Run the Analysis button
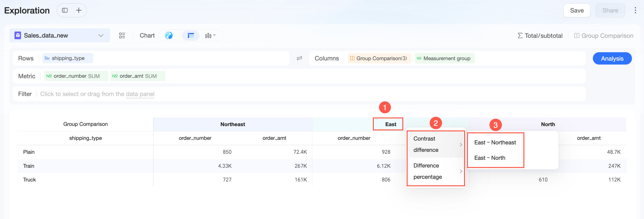The width and height of the screenshot is (644, 219). 612,58
